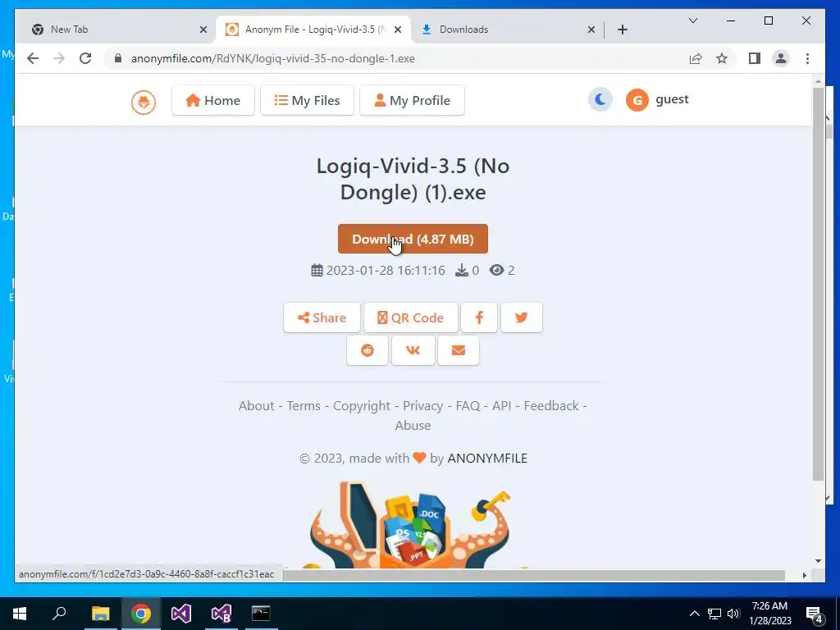This screenshot has width=840, height=630.
Task: Open the Chrome three-dot menu
Action: [807, 58]
